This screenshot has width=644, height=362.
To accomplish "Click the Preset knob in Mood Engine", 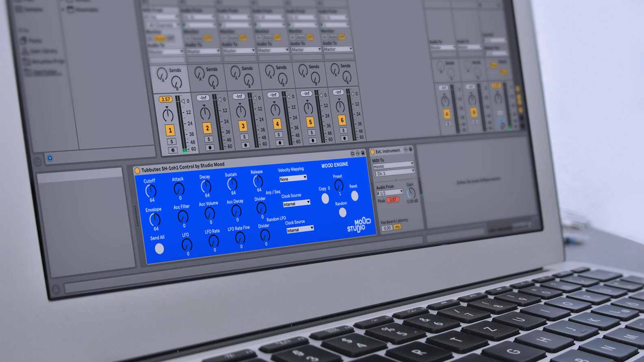I will (338, 185).
